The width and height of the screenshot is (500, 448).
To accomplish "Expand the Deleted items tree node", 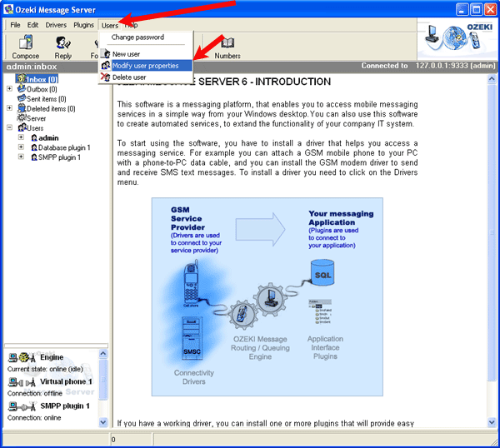I will click(x=9, y=108).
